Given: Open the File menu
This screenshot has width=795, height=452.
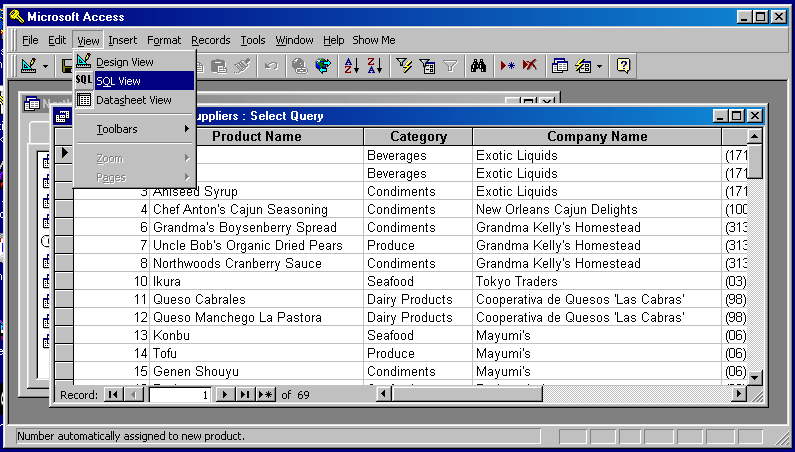Looking at the screenshot, I should (30, 40).
